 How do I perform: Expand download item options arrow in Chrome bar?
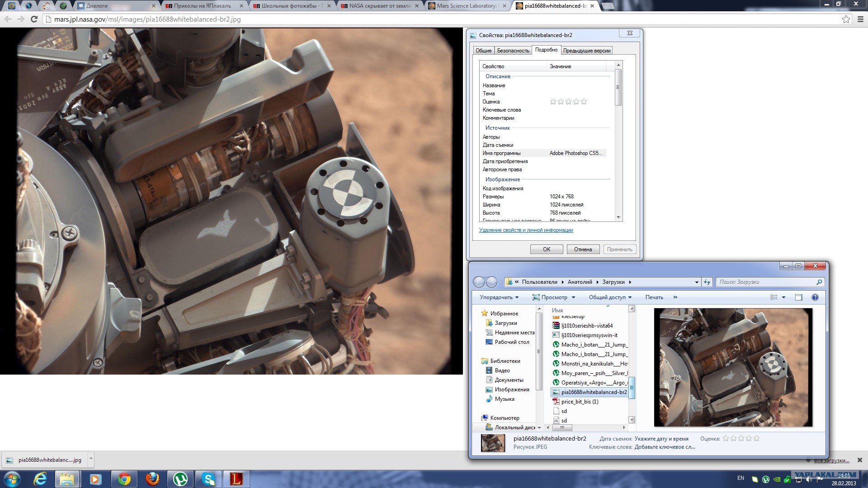point(91,459)
